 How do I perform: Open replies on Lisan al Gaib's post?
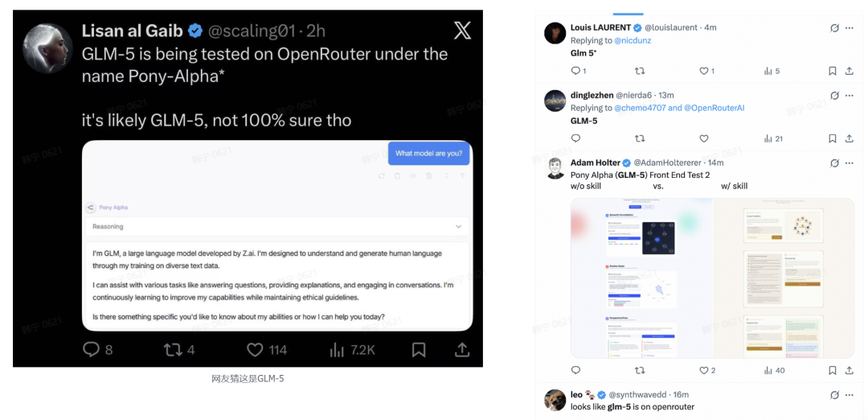pos(92,350)
